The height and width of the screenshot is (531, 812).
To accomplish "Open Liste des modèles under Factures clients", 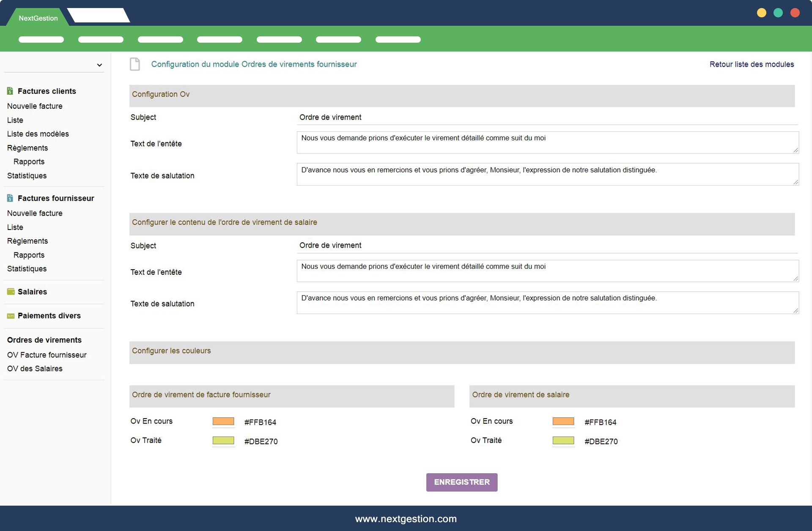I will tap(38, 134).
